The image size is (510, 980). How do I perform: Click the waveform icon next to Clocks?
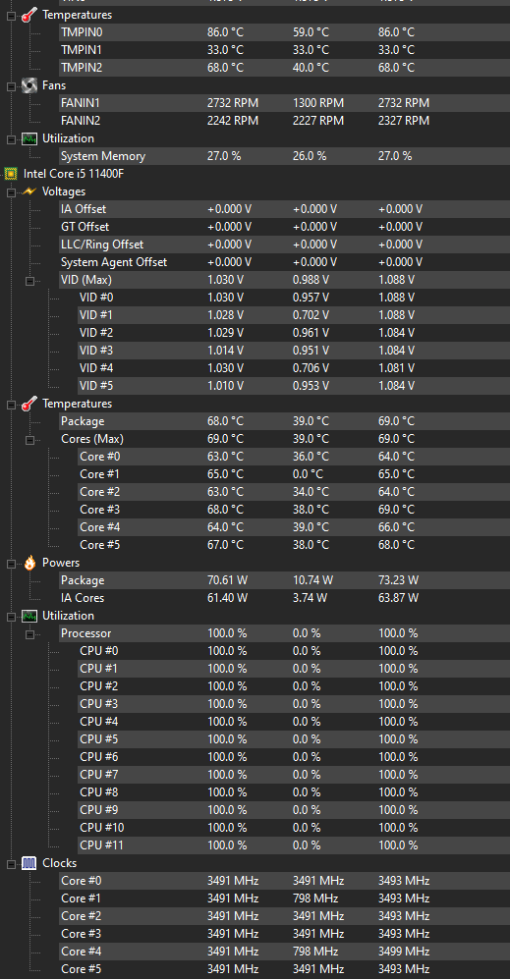point(28,863)
